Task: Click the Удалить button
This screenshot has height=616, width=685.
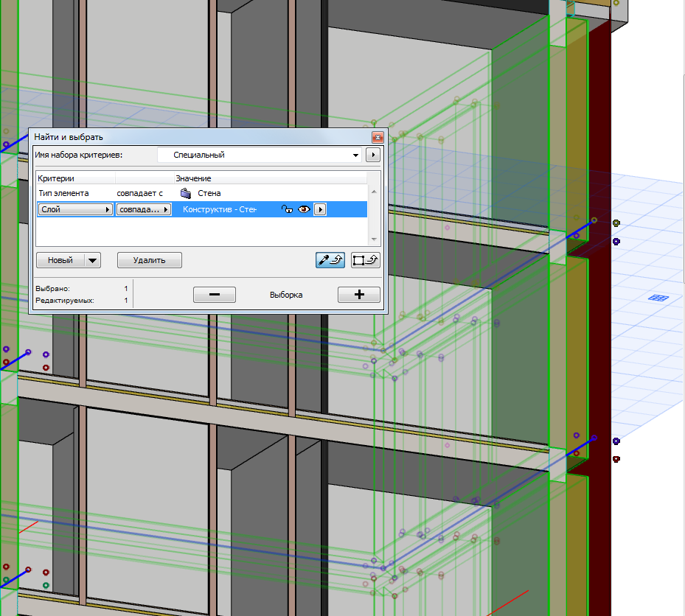Action: coord(149,260)
